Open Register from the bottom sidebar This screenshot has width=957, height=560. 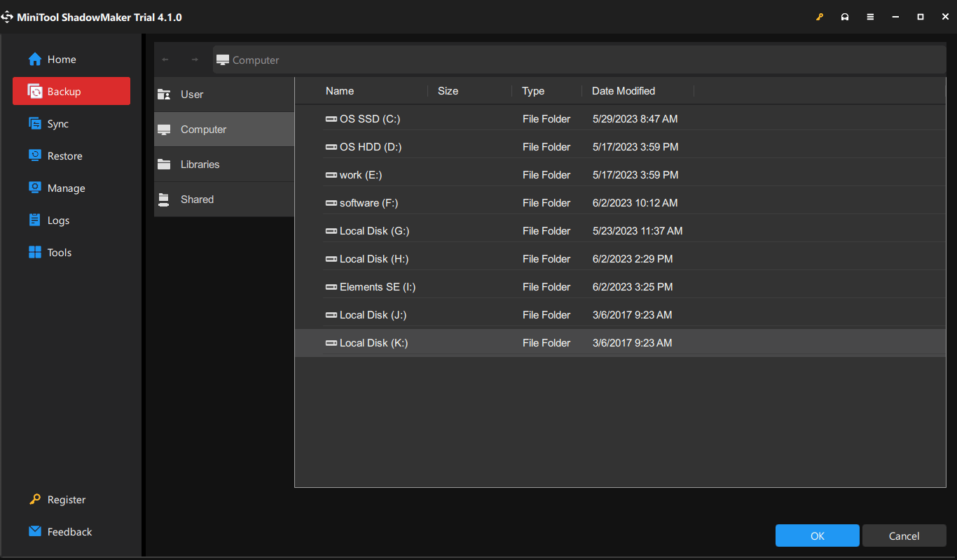[65, 499]
